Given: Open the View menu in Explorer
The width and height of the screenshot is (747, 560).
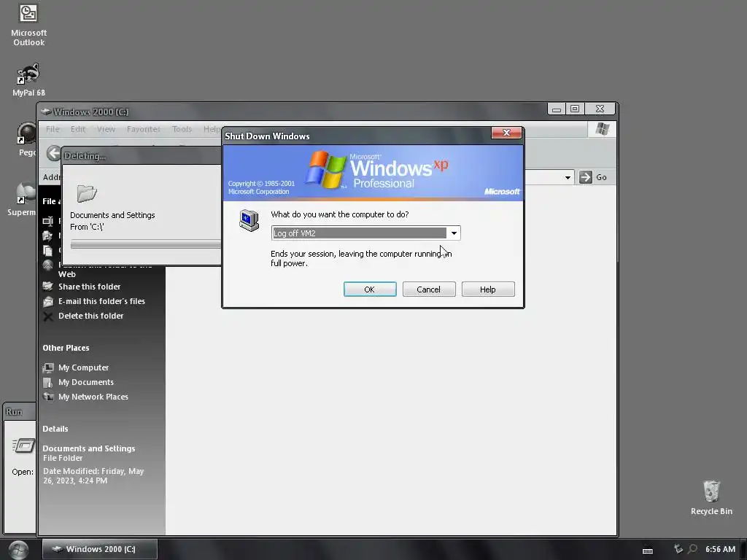Looking at the screenshot, I should click(x=106, y=129).
